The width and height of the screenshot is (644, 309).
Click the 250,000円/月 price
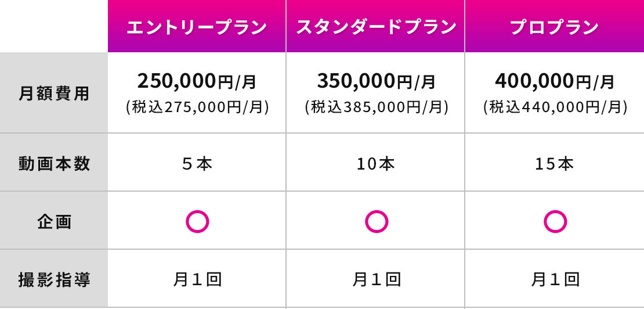tap(197, 81)
